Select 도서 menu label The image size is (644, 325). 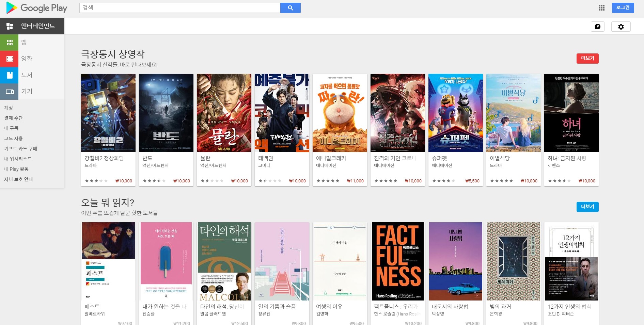[x=27, y=75]
